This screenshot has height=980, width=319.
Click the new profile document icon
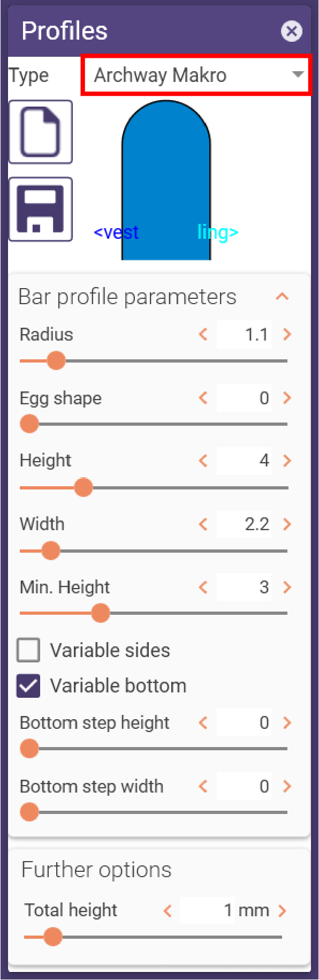click(x=41, y=132)
